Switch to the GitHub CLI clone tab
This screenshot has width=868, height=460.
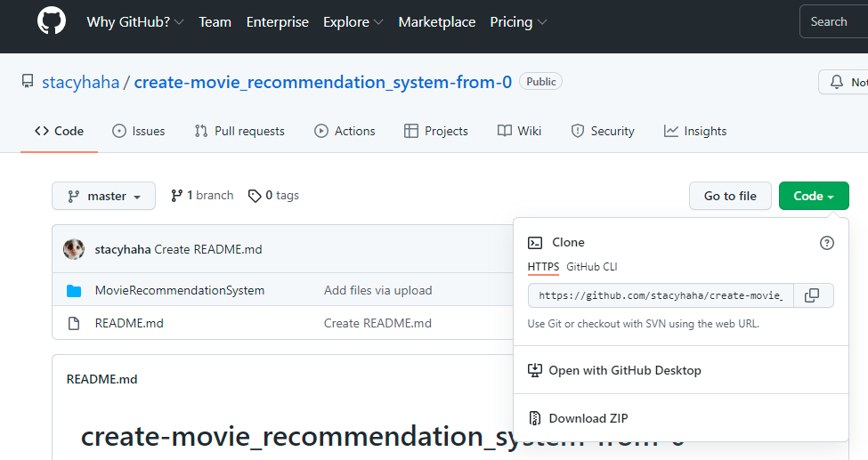click(592, 267)
